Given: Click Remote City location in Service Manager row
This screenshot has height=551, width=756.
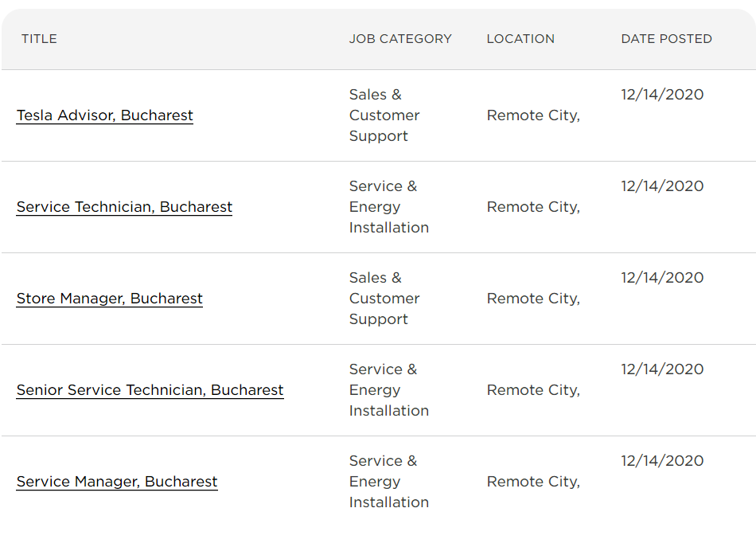Looking at the screenshot, I should pyautogui.click(x=533, y=482).
